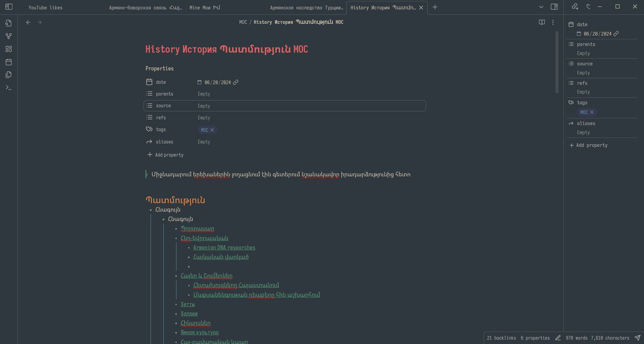
Task: Click Add property below the note's aliases
Action: [x=165, y=155]
